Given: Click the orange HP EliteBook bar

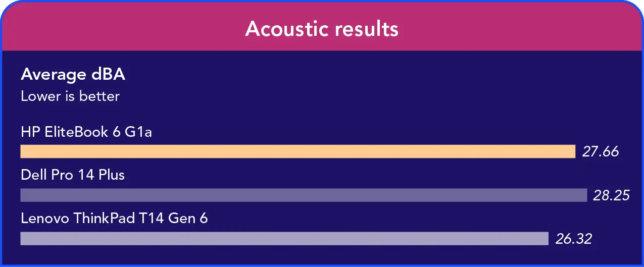Looking at the screenshot, I should tap(298, 151).
